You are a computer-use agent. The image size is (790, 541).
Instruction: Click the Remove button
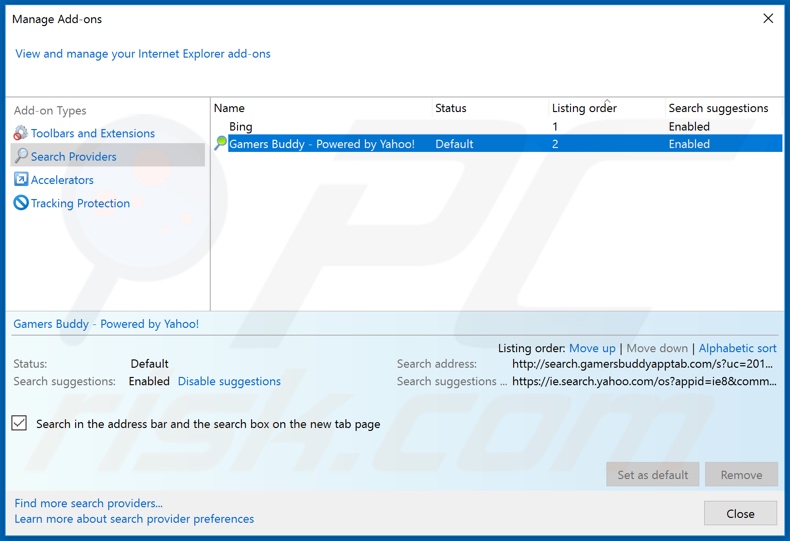tap(741, 475)
